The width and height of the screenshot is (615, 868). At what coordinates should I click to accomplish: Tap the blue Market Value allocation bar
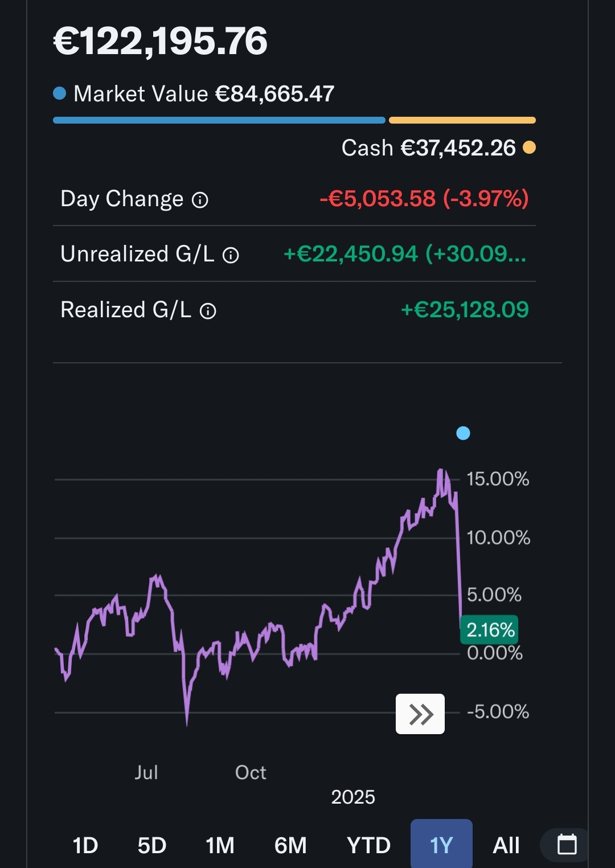[x=219, y=120]
